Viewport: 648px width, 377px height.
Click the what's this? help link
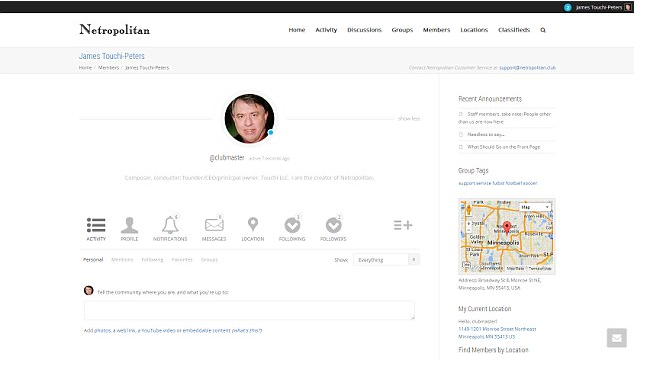[247, 330]
